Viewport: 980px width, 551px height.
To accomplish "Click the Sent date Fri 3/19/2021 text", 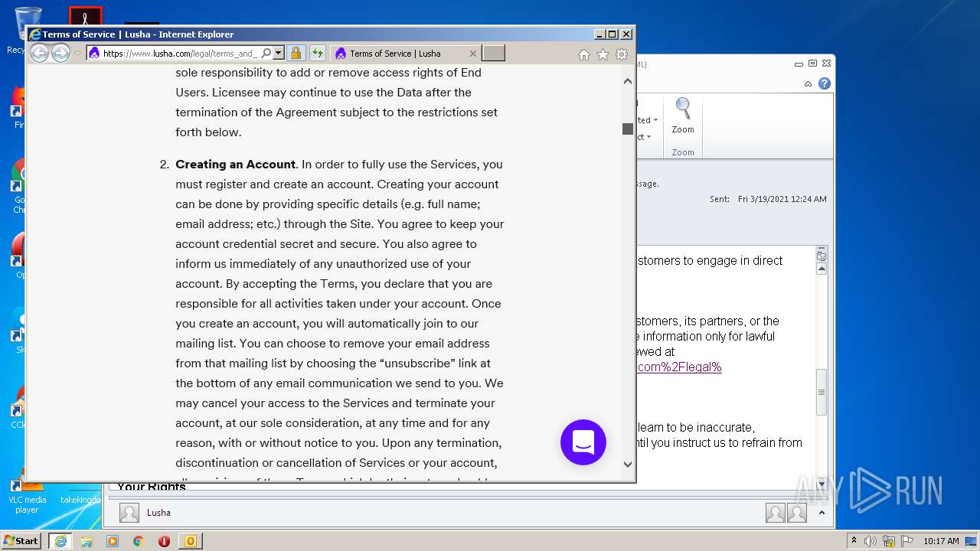I will [x=782, y=199].
